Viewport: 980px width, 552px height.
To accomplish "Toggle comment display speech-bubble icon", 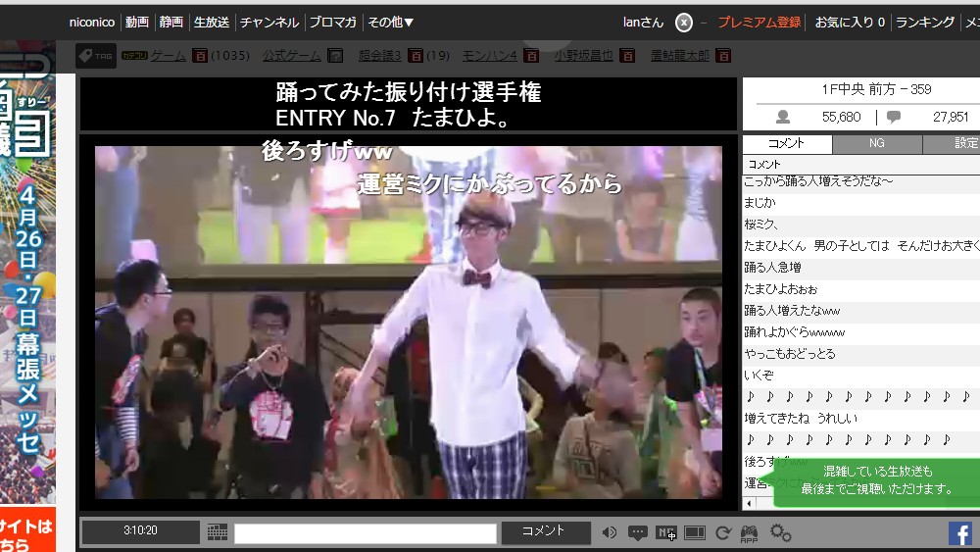I will 638,533.
